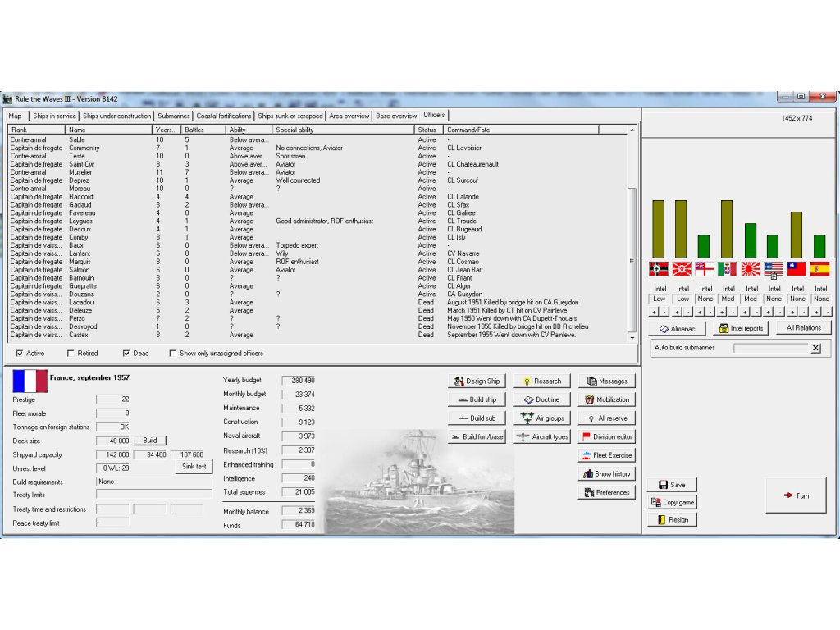Image resolution: width=840 pixels, height=630 pixels.
Task: Uncheck the Active officers checkbox
Action: [21, 354]
